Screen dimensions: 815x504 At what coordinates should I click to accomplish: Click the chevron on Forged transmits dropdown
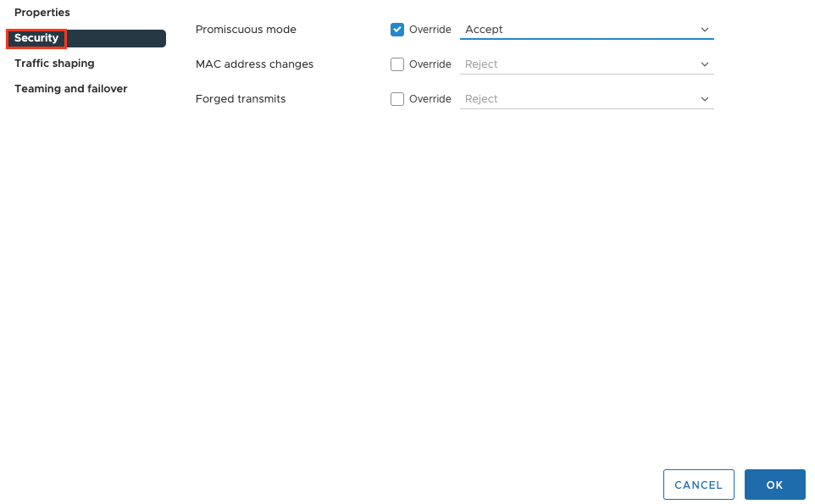click(704, 99)
